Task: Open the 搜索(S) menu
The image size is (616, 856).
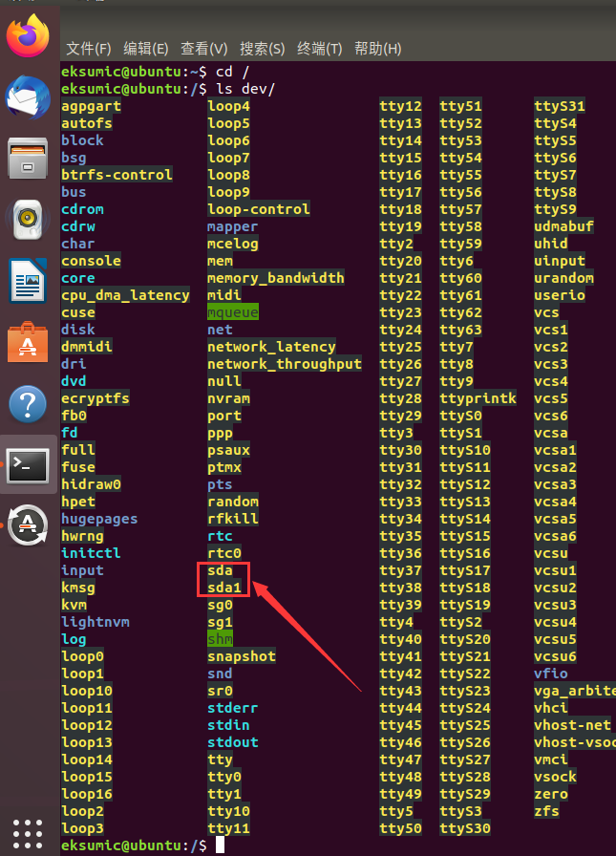Action: click(x=263, y=49)
